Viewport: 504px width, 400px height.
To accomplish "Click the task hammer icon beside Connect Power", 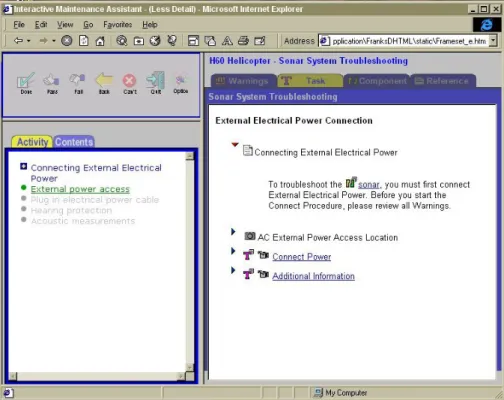I will click(248, 255).
